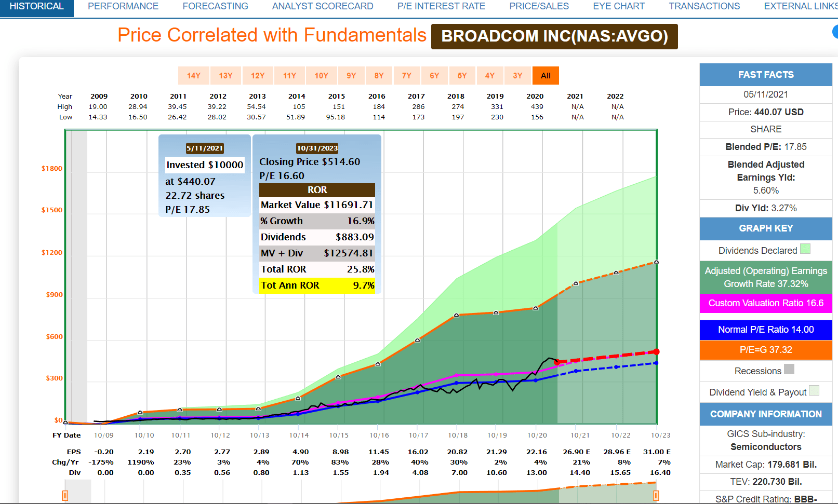Click the Market Value $11691.71 row
The height and width of the screenshot is (504, 838).
(x=317, y=205)
